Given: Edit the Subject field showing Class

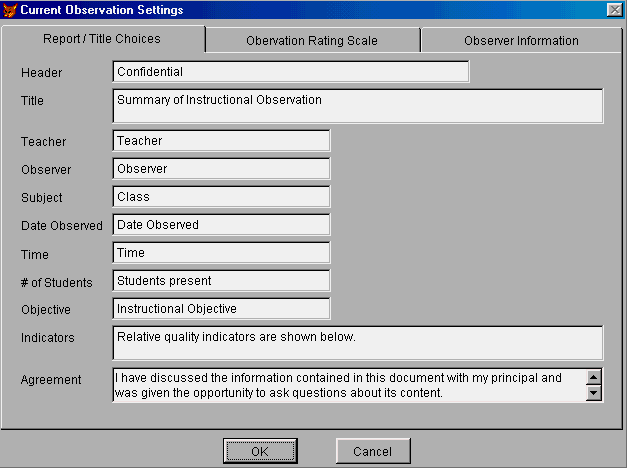Looking at the screenshot, I should [x=222, y=196].
